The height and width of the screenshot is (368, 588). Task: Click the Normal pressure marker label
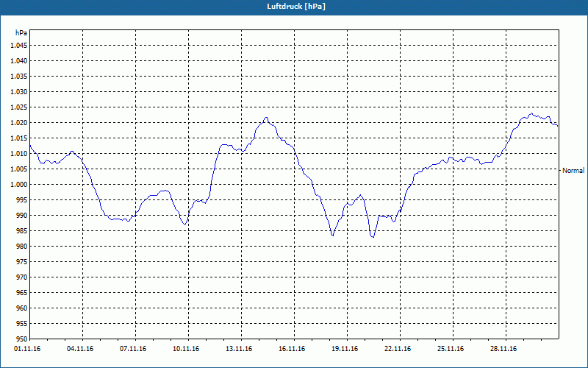pyautogui.click(x=573, y=171)
